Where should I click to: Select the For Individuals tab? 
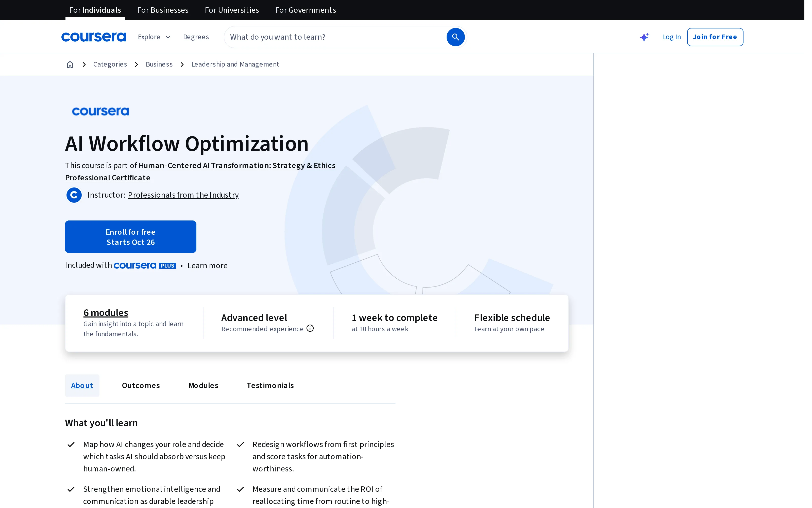click(x=95, y=10)
